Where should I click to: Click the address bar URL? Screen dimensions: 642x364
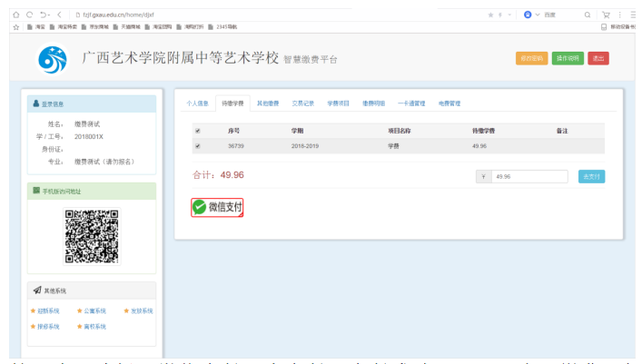pyautogui.click(x=118, y=15)
